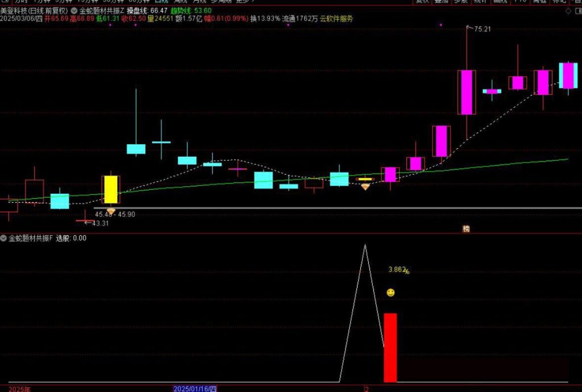Select the highlighted 2025/01/16 date marker

(195, 389)
